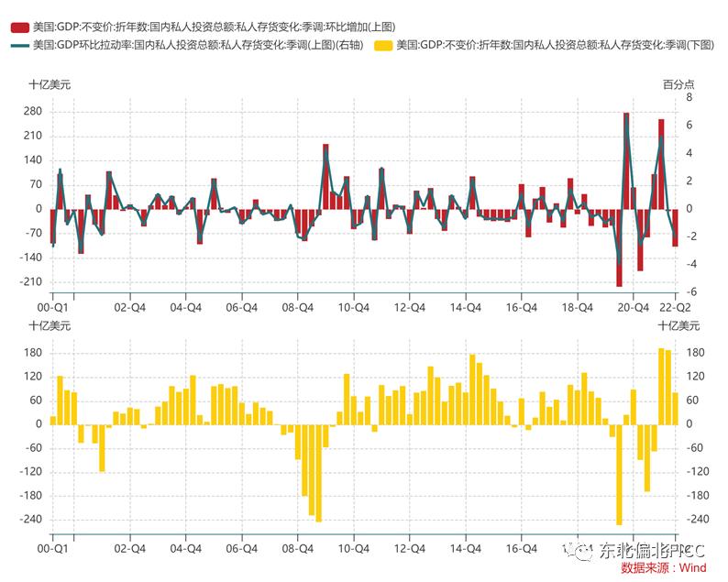Click upper chart y-axis value 280

(x=32, y=112)
